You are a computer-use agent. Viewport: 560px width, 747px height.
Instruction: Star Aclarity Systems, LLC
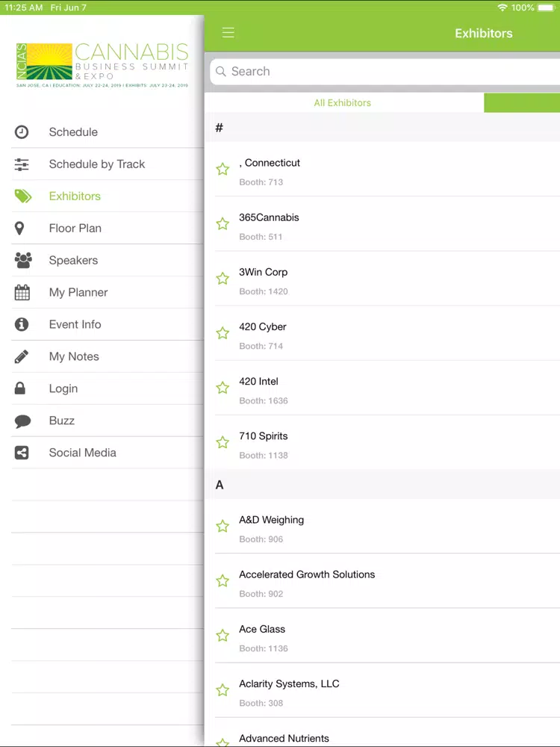(x=223, y=690)
